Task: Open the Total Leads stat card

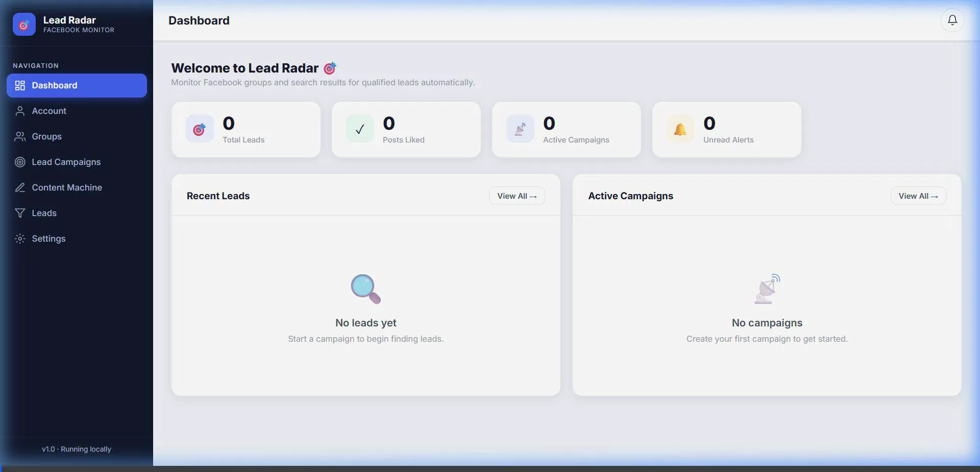Action: [246, 130]
